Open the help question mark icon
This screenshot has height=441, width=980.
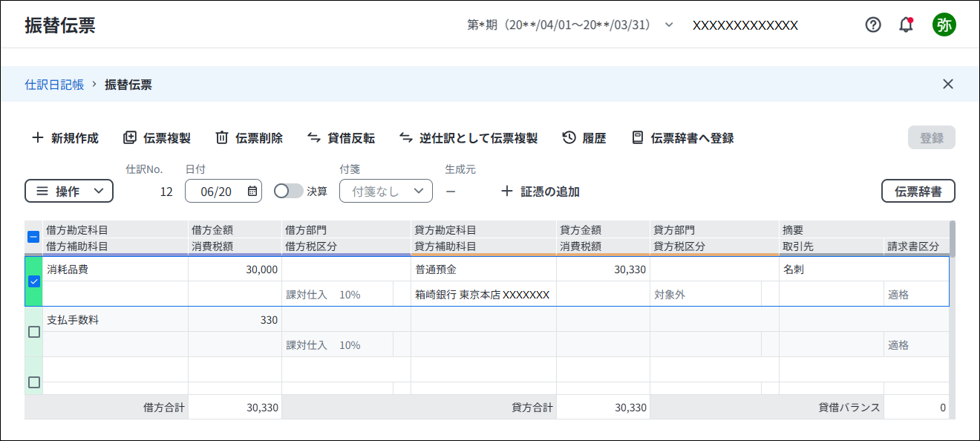pyautogui.click(x=873, y=24)
